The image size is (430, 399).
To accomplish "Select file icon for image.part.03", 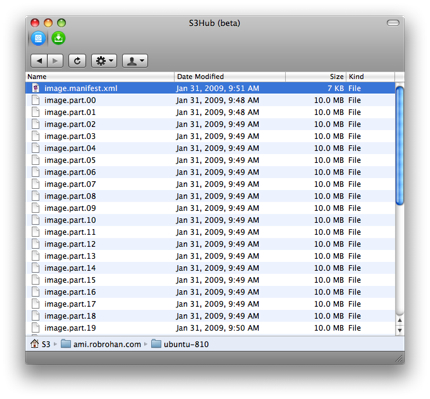I will click(36, 136).
